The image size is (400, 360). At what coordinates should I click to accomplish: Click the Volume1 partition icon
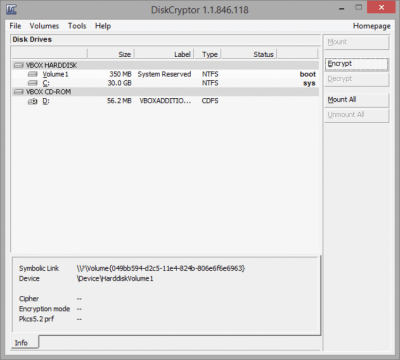32,74
